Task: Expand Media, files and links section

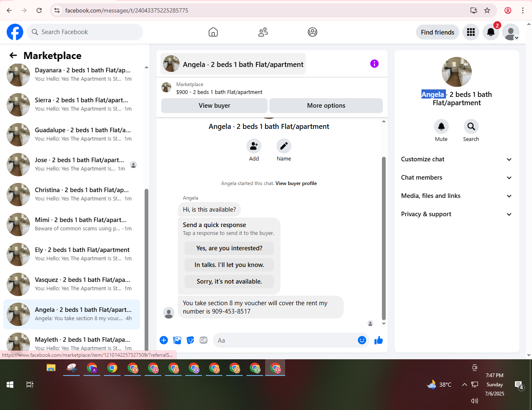Action: (457, 196)
